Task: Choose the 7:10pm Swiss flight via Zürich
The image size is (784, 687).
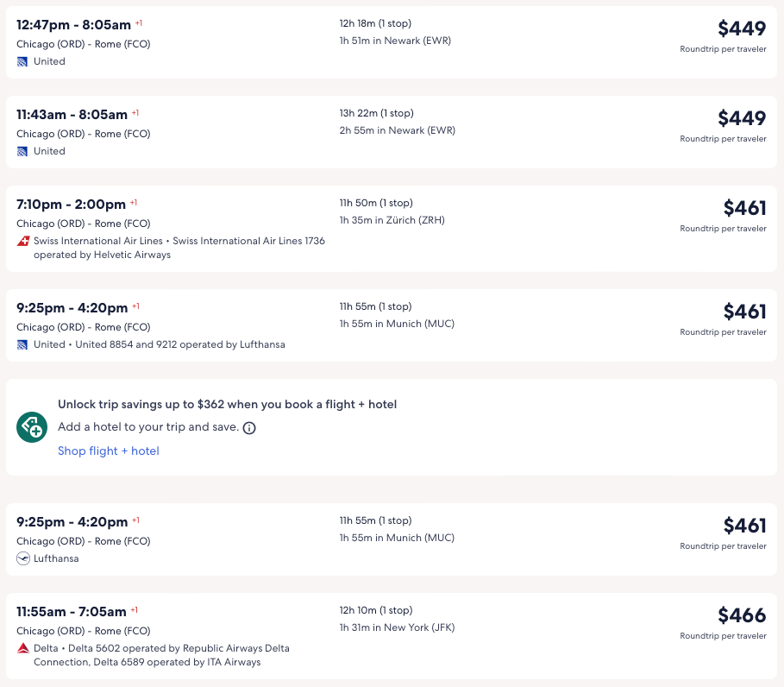Action: 71,205
